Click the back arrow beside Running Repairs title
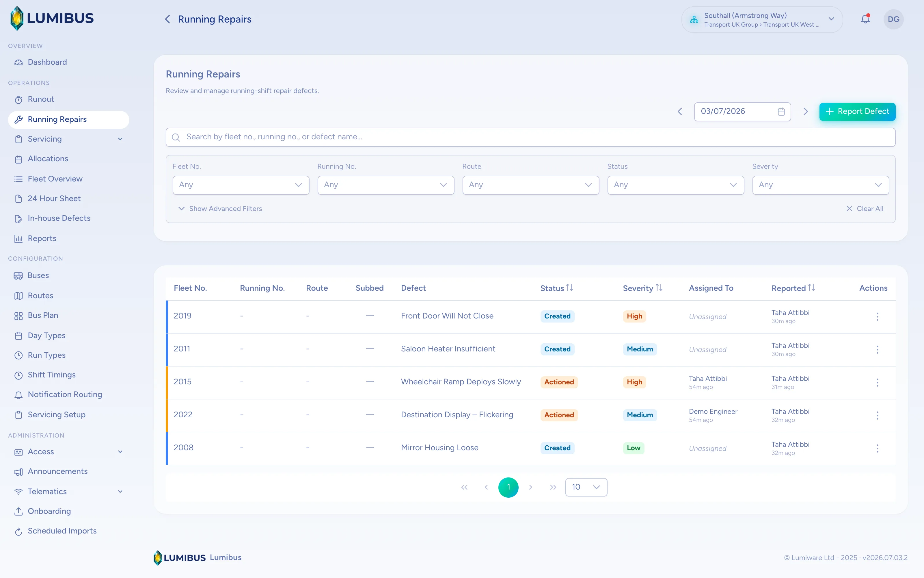 point(167,19)
